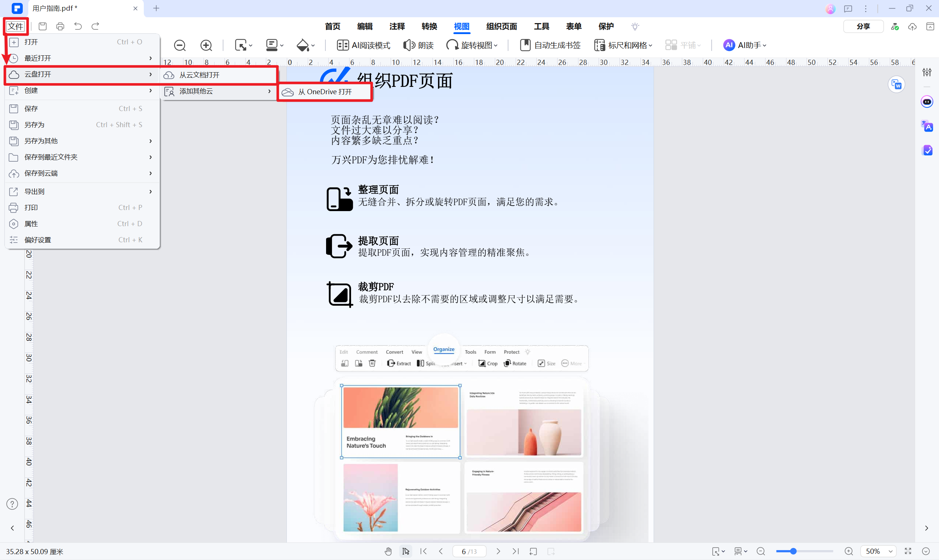Open help via the question mark button

[12, 504]
